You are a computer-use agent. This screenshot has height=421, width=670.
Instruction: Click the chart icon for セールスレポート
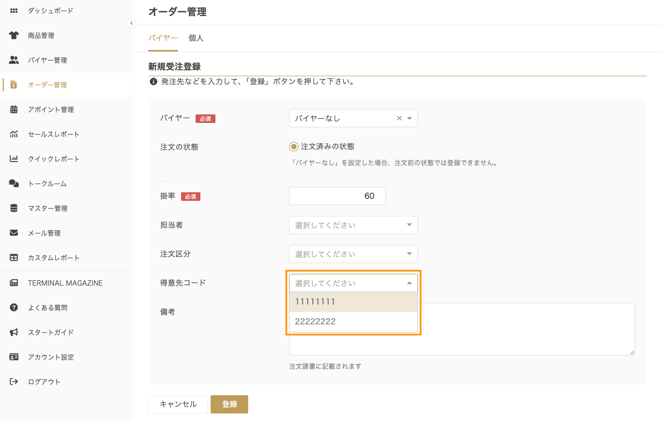pos(14,134)
